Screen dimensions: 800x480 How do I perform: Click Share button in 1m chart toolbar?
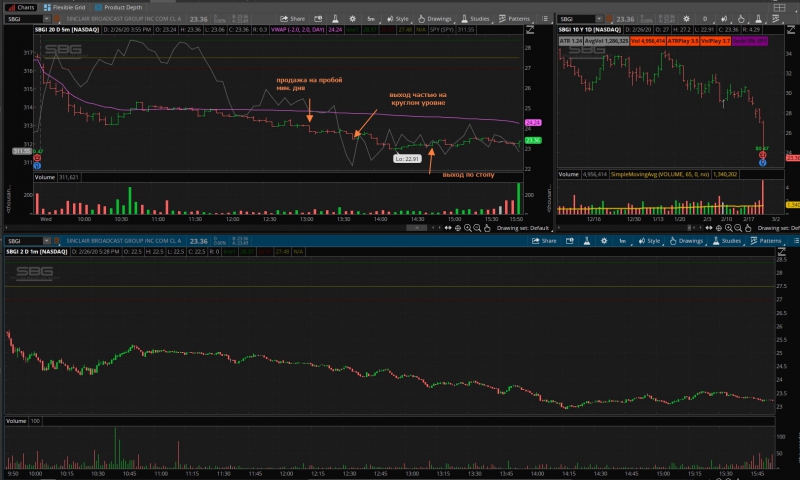point(544,241)
